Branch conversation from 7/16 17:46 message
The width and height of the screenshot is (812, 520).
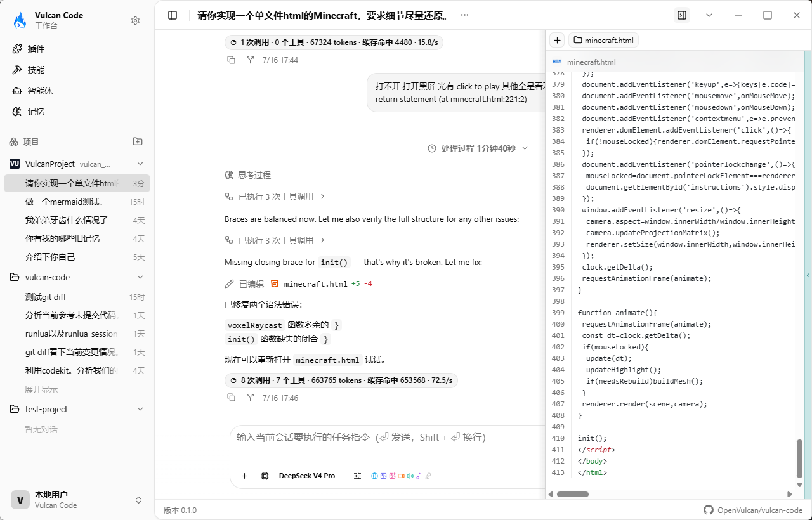(250, 398)
